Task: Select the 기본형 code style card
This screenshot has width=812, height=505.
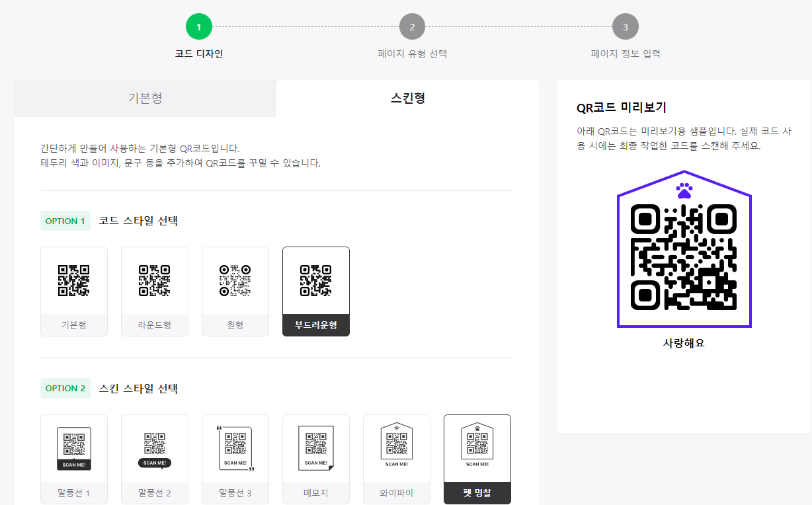Action: [74, 291]
